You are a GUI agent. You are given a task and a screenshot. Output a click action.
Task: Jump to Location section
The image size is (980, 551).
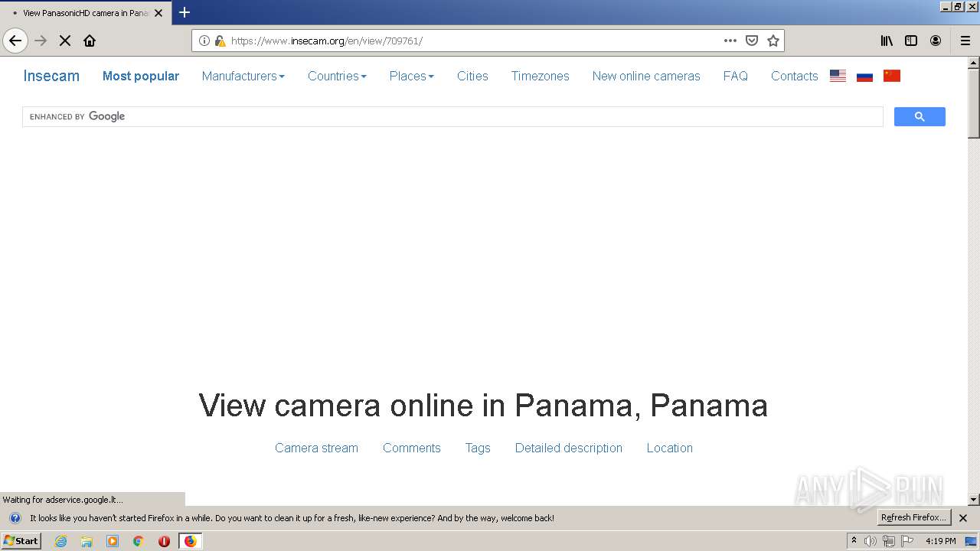(670, 448)
